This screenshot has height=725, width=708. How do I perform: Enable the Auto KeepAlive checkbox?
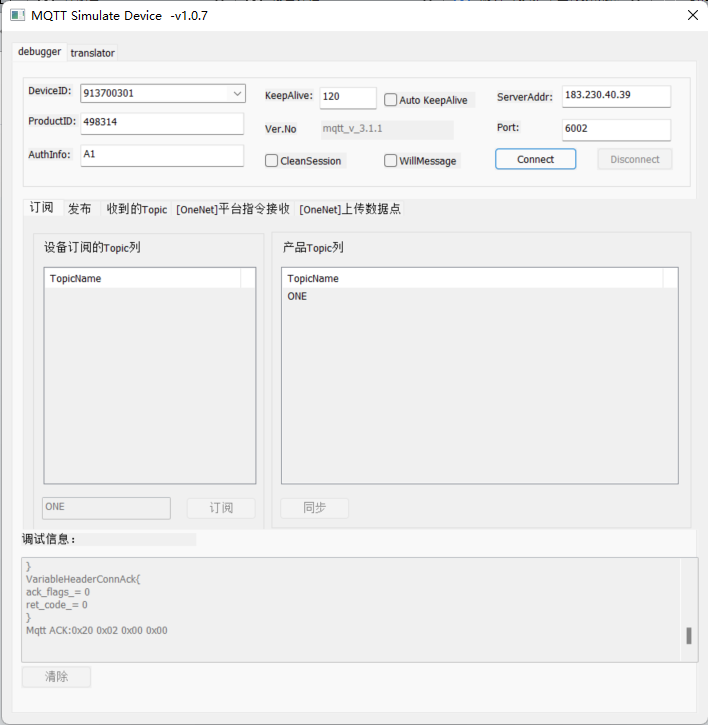(x=390, y=100)
